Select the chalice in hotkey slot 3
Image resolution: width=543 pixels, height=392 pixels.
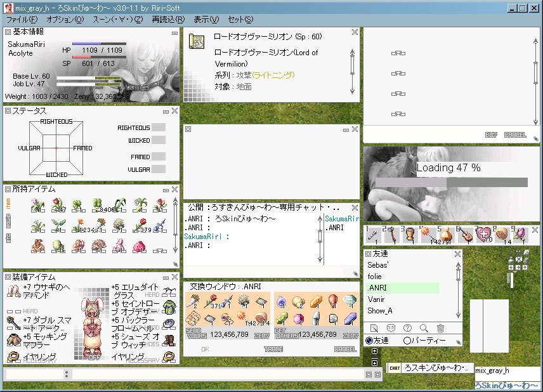[410, 235]
